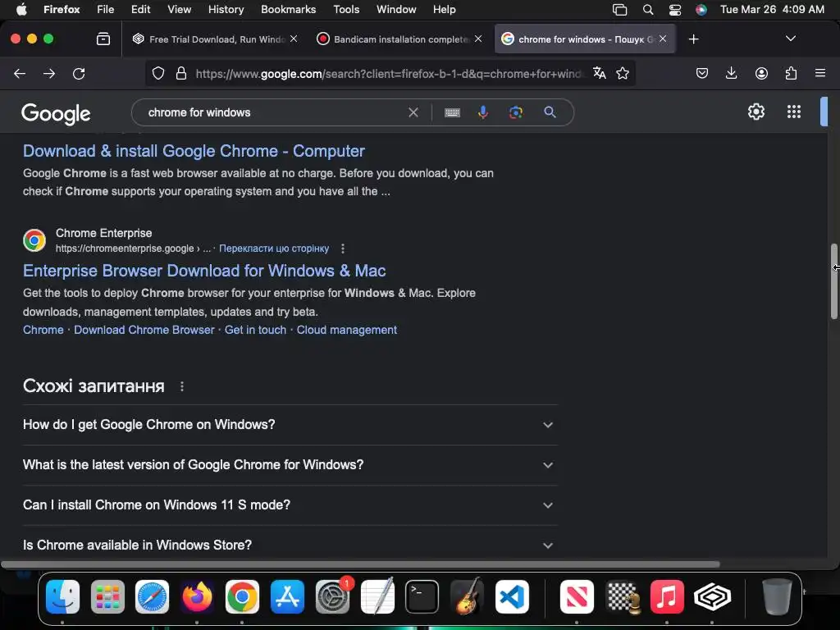This screenshot has width=840, height=630.
Task: Open the Firefox History menu
Action: pyautogui.click(x=226, y=10)
